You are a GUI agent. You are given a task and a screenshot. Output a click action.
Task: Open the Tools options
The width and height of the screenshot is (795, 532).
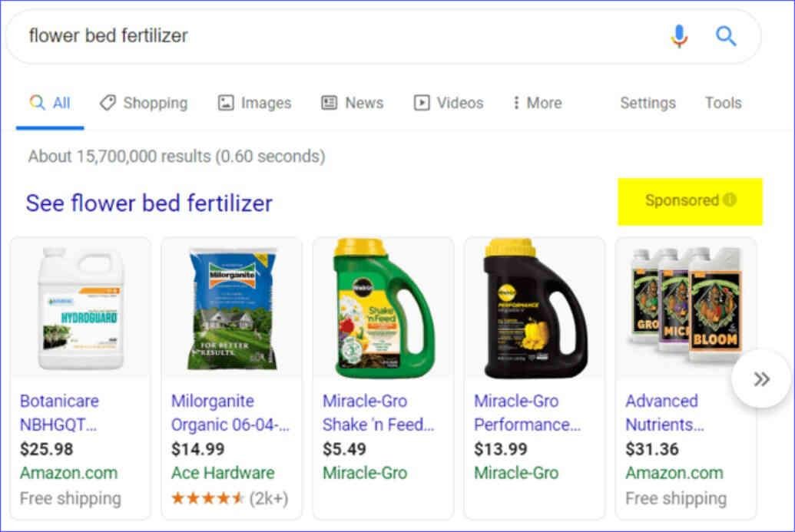(x=722, y=102)
